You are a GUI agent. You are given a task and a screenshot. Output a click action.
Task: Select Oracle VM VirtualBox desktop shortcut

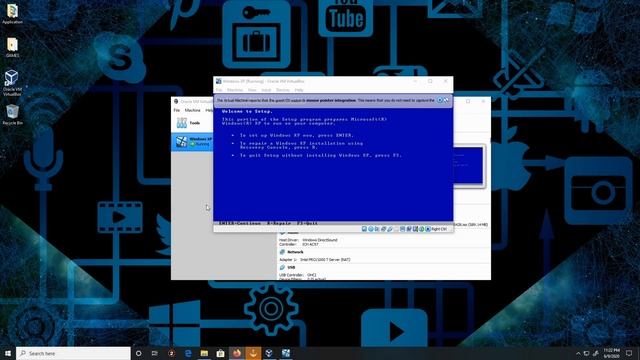click(12, 83)
